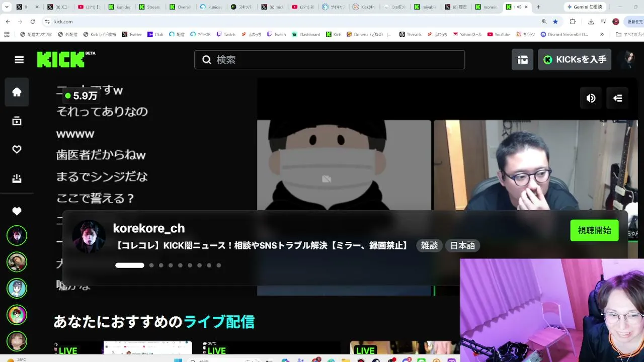This screenshot has height=362, width=644.
Task: Open the second followed channel avatar in sidebar
Action: (x=17, y=262)
